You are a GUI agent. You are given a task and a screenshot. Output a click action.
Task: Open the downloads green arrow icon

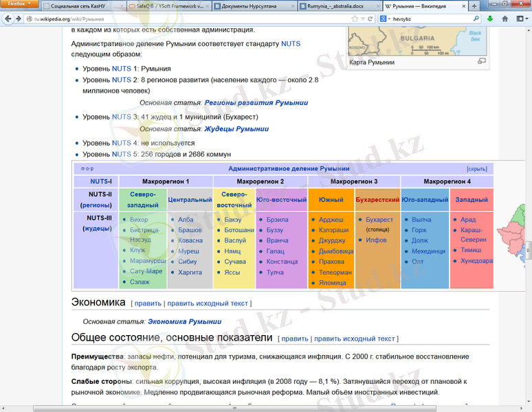click(490, 19)
